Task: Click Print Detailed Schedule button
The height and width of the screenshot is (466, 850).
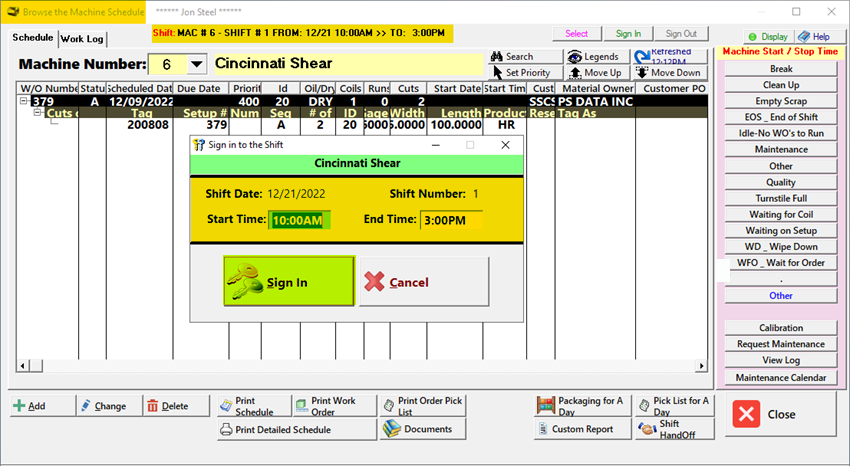Action: (297, 429)
